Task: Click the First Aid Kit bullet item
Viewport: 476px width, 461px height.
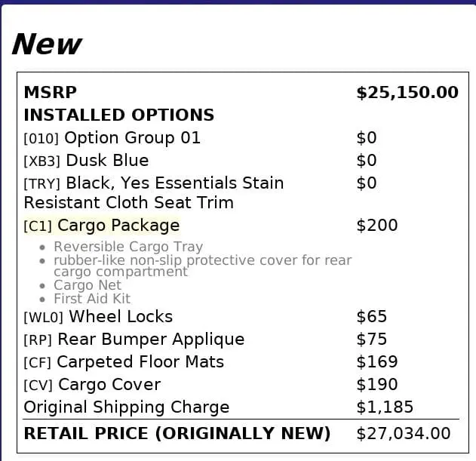Action: pyautogui.click(x=92, y=299)
